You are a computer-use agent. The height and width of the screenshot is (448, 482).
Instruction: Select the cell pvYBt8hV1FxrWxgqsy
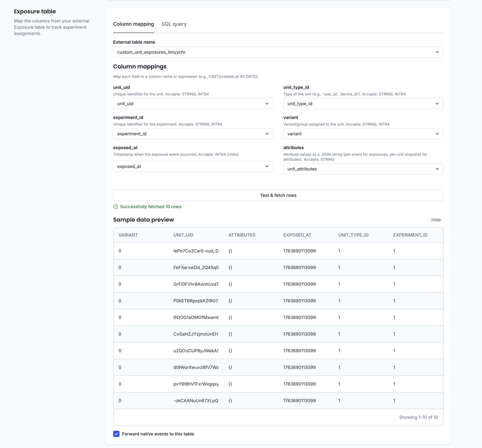(x=196, y=384)
